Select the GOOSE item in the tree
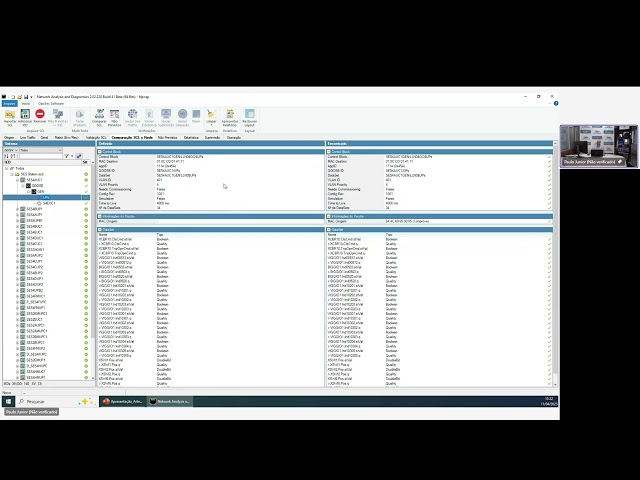This screenshot has height=480, width=640. 37,186
